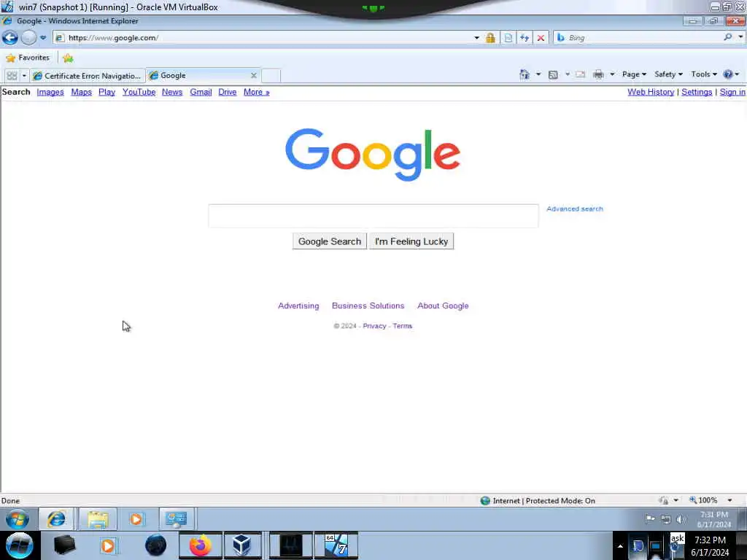Open the Advertising link

click(x=298, y=306)
